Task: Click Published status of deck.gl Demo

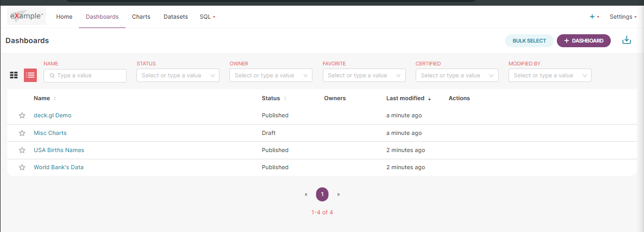Action: [275, 115]
